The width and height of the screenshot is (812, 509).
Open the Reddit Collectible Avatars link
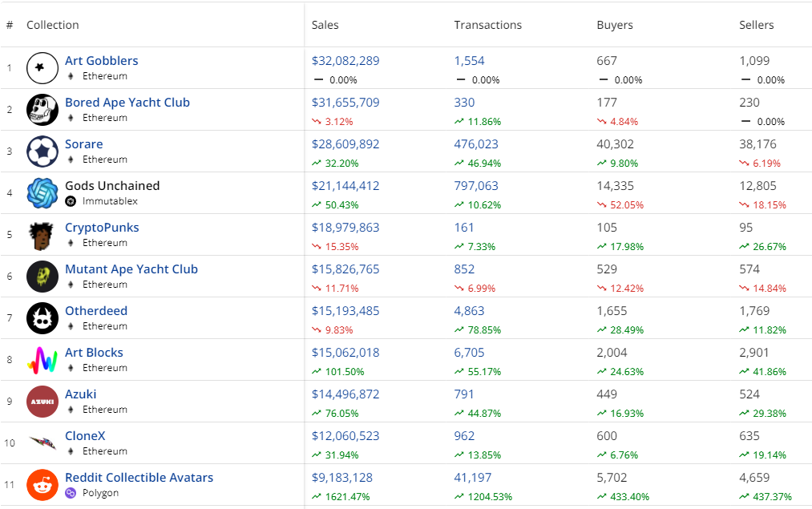[139, 478]
